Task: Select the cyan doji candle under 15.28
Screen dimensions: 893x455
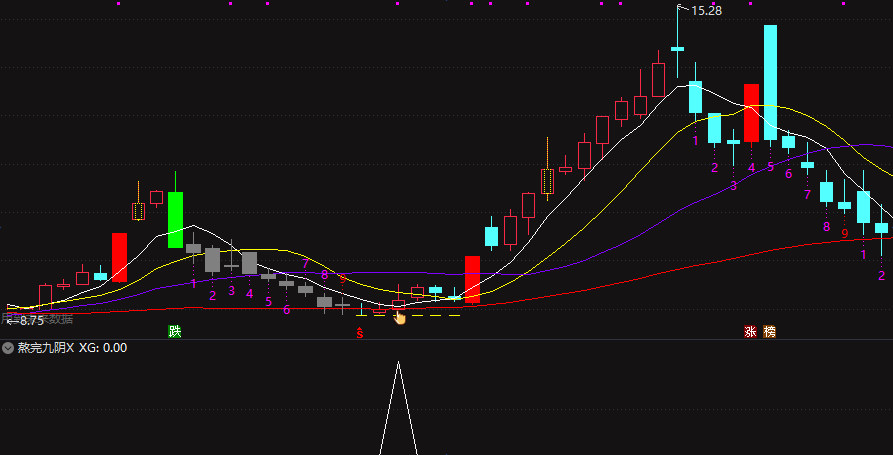Action: pyautogui.click(x=678, y=49)
